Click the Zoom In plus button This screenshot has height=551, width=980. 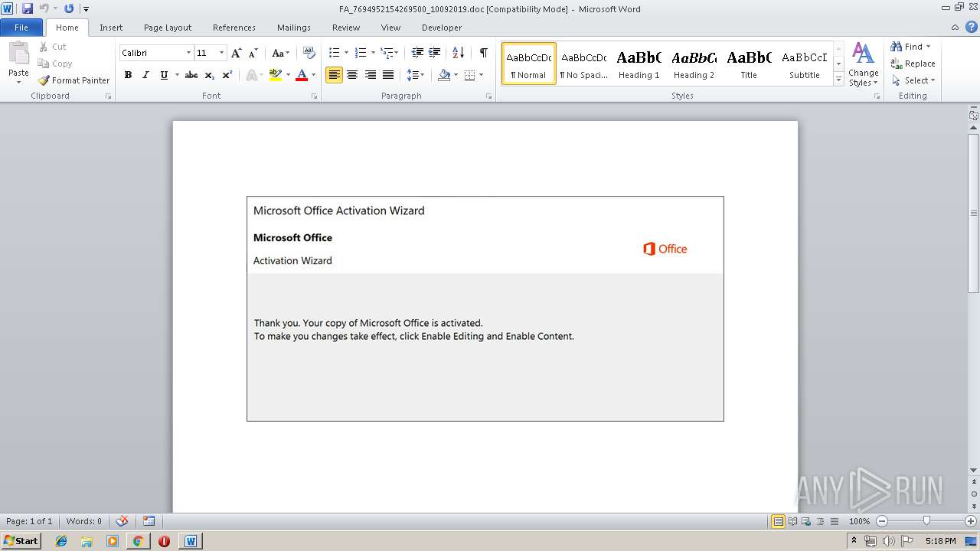[970, 521]
